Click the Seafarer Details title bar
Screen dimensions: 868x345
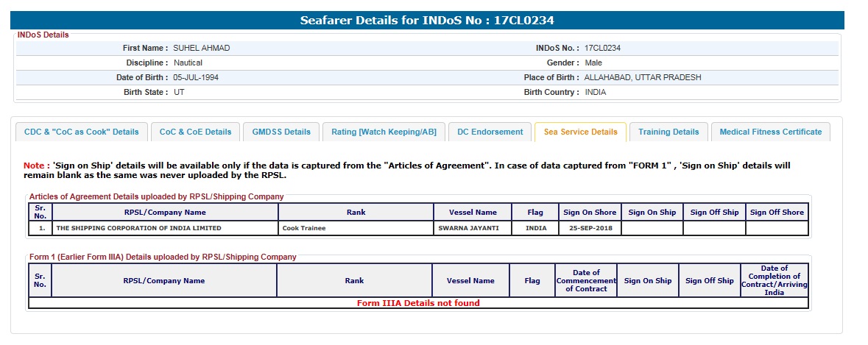(427, 21)
